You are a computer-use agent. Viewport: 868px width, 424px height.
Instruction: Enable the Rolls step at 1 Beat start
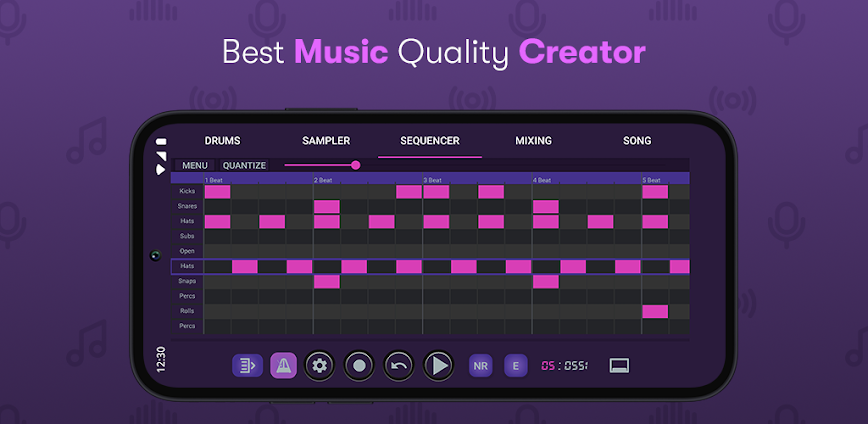pos(217,312)
